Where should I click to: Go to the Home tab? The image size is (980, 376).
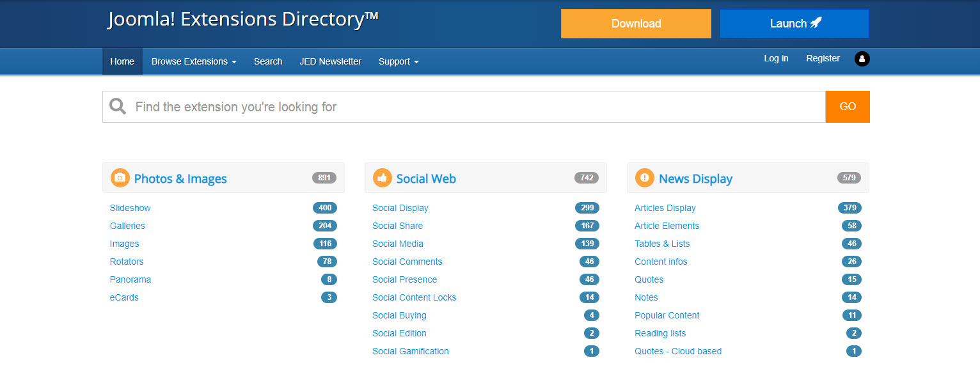tap(122, 61)
